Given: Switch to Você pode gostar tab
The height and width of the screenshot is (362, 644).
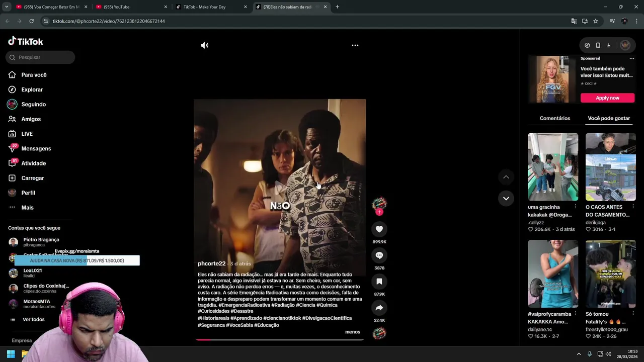Looking at the screenshot, I should click(609, 118).
